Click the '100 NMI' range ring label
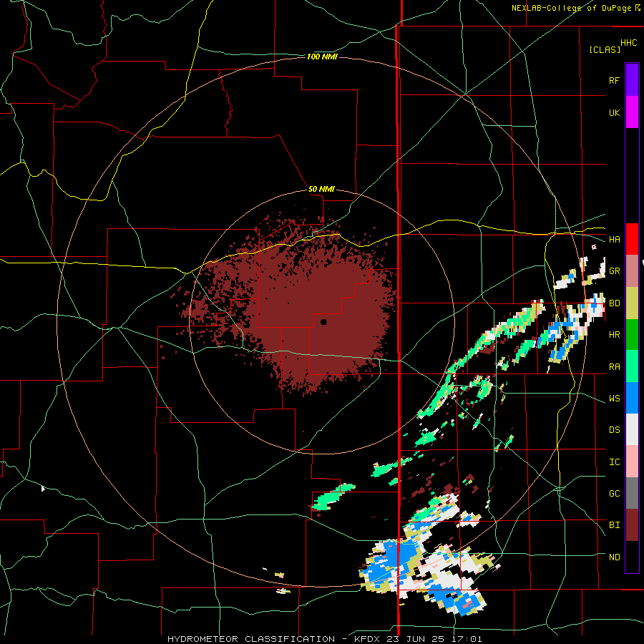The height and width of the screenshot is (644, 644). [322, 57]
